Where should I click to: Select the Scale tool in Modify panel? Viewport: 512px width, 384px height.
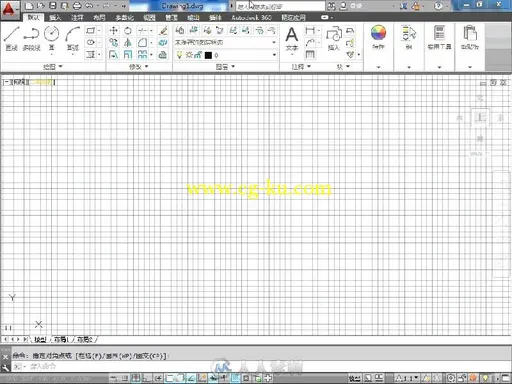coord(128,54)
